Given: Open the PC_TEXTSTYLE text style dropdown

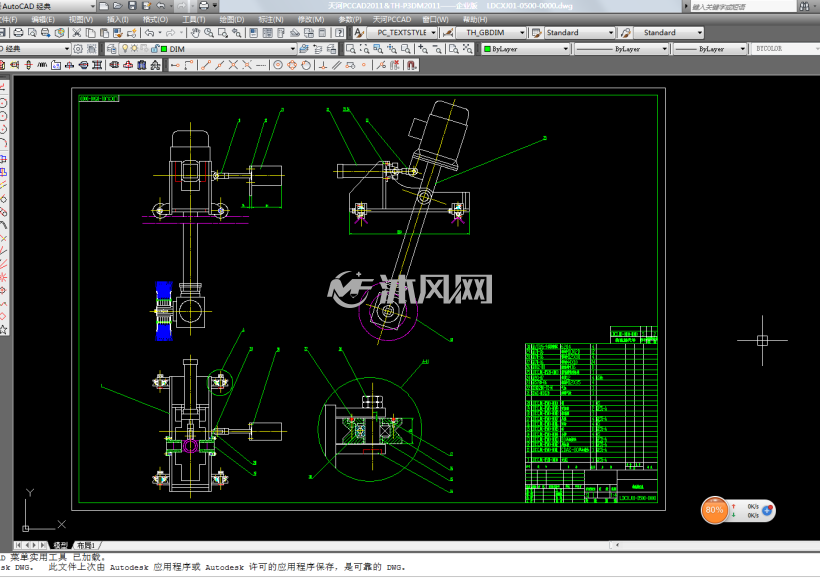Looking at the screenshot, I should 434,32.
